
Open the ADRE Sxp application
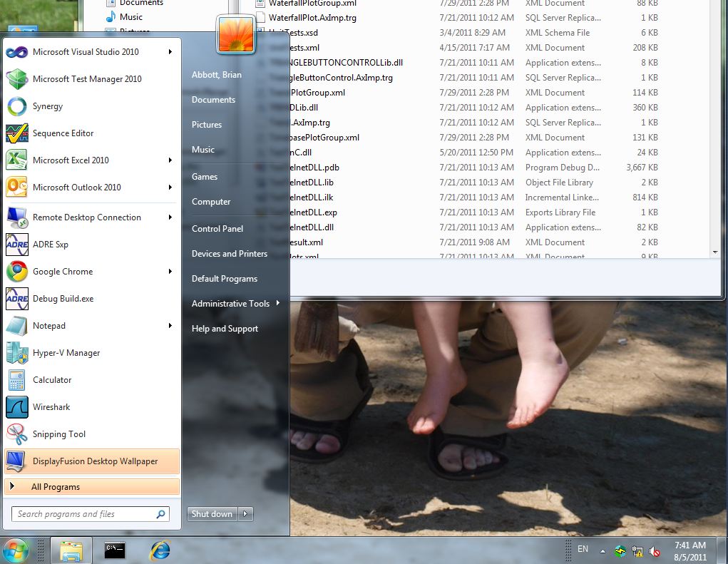click(x=50, y=245)
